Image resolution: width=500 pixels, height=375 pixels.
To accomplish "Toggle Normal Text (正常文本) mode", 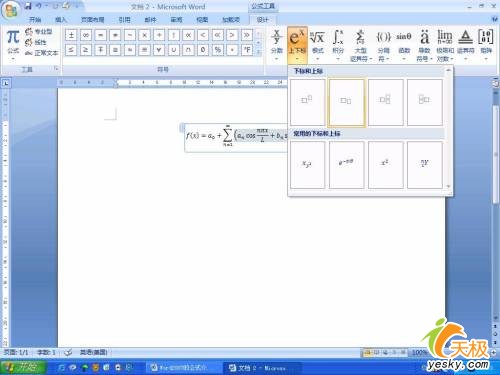I will tap(42, 53).
